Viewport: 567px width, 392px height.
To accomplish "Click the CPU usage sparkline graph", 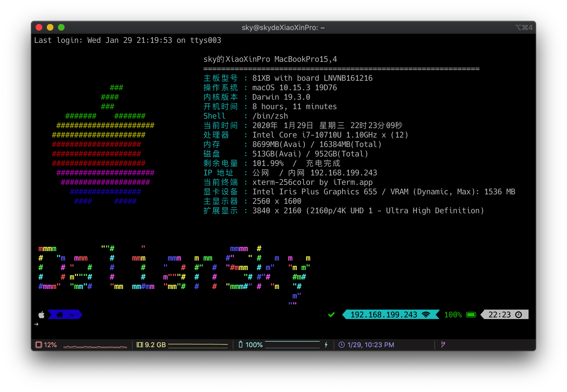I will (95, 346).
